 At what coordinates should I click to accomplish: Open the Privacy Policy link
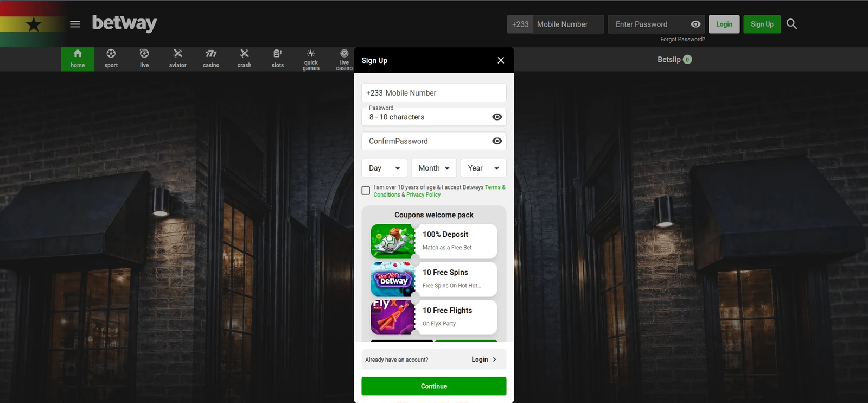pos(423,195)
